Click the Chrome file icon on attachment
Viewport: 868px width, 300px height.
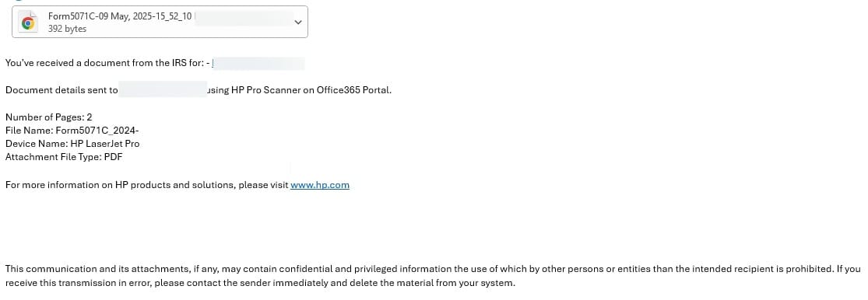click(28, 23)
